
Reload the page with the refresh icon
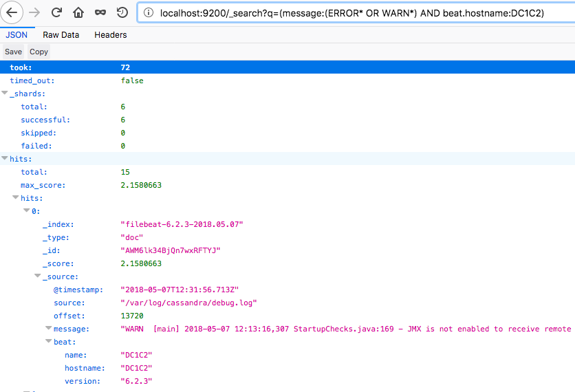pyautogui.click(x=57, y=12)
